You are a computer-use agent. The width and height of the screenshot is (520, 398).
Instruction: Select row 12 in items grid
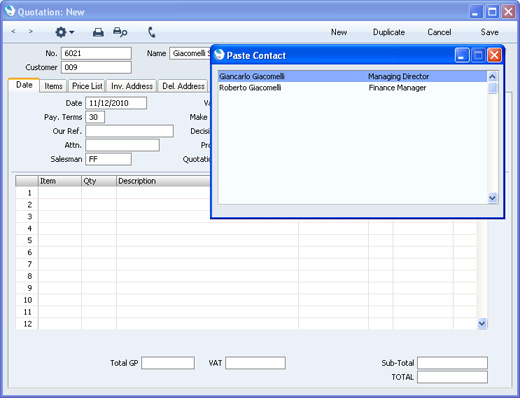[x=28, y=324]
